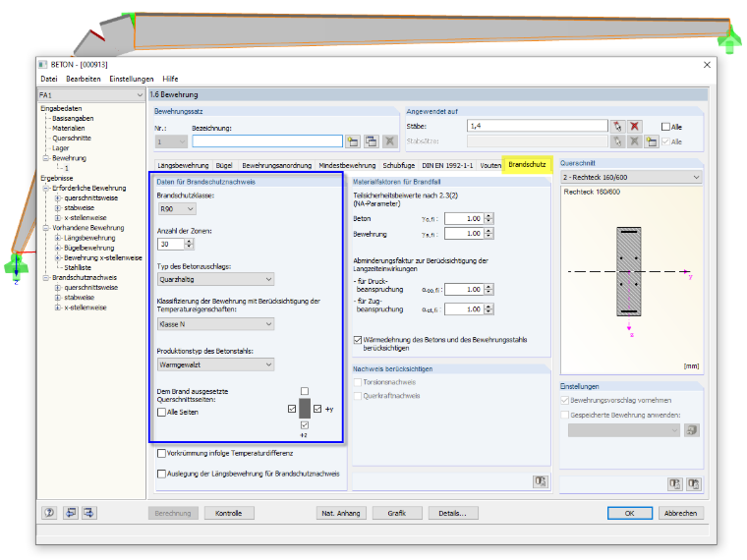Click the previous table icon at bottom left

71,513
